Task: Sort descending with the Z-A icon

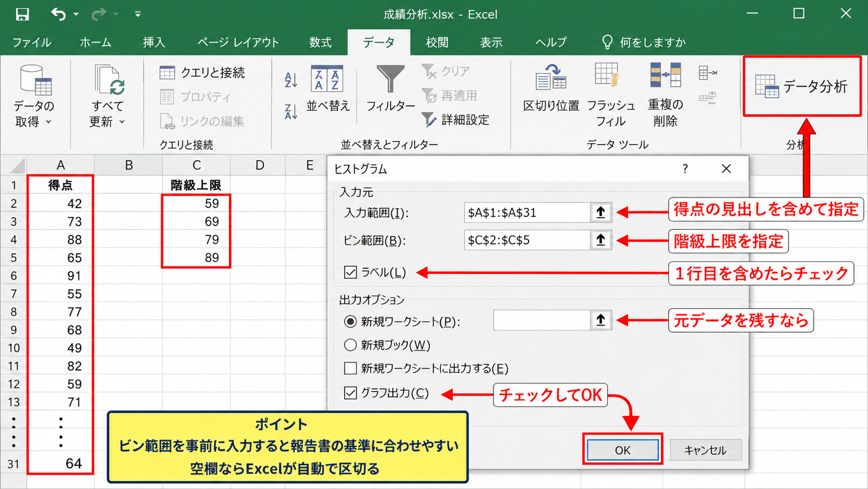Action: [x=291, y=111]
